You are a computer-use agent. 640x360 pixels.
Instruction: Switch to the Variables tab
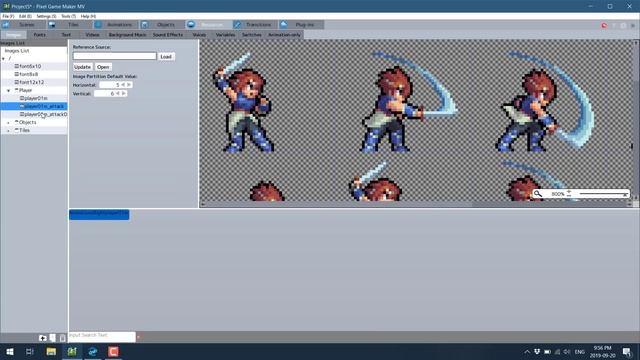(225, 35)
